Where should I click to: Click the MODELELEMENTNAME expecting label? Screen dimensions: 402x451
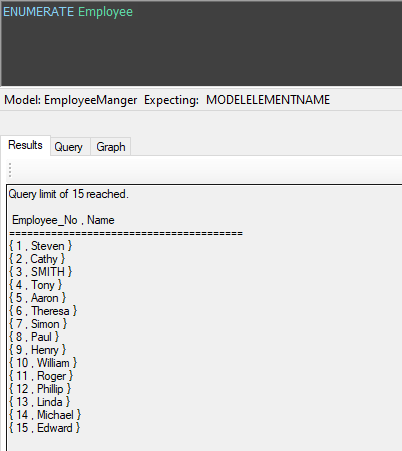268,100
